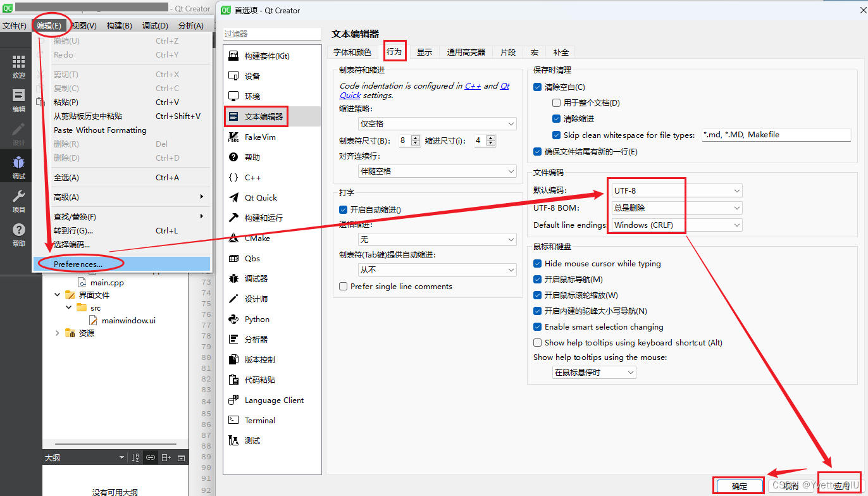The width and height of the screenshot is (868, 496).
Task: Enable Prefer single line comments
Action: pos(344,286)
